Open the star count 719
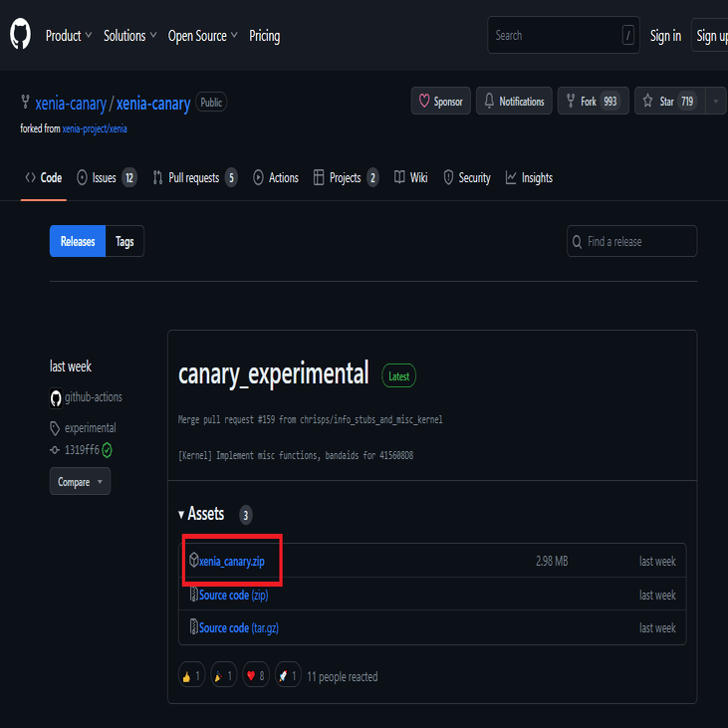728x728 pixels. click(x=687, y=102)
